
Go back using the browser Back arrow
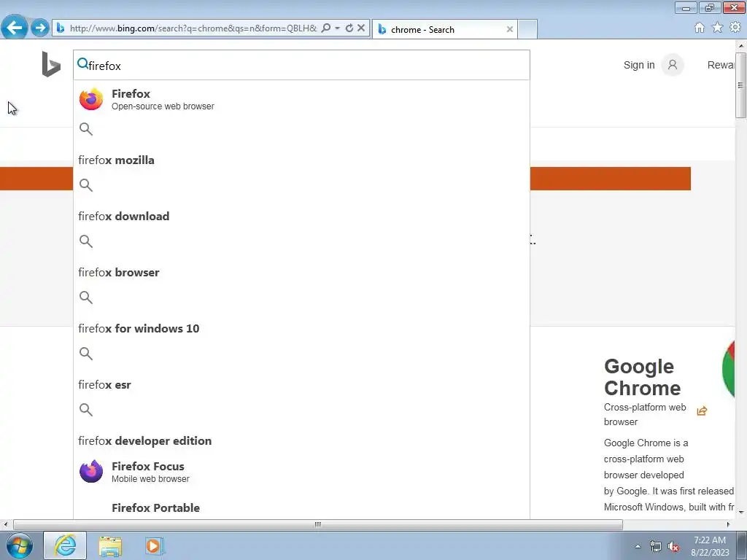14,28
